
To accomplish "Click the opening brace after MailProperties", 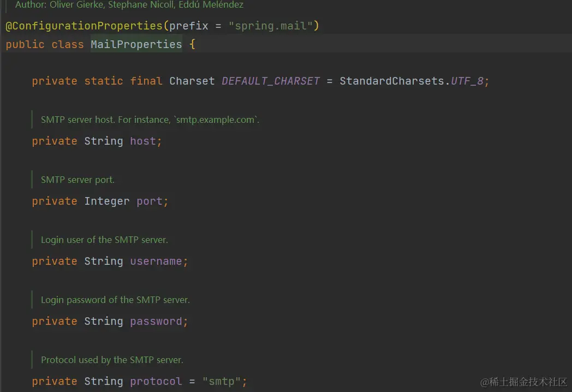I will pos(192,45).
